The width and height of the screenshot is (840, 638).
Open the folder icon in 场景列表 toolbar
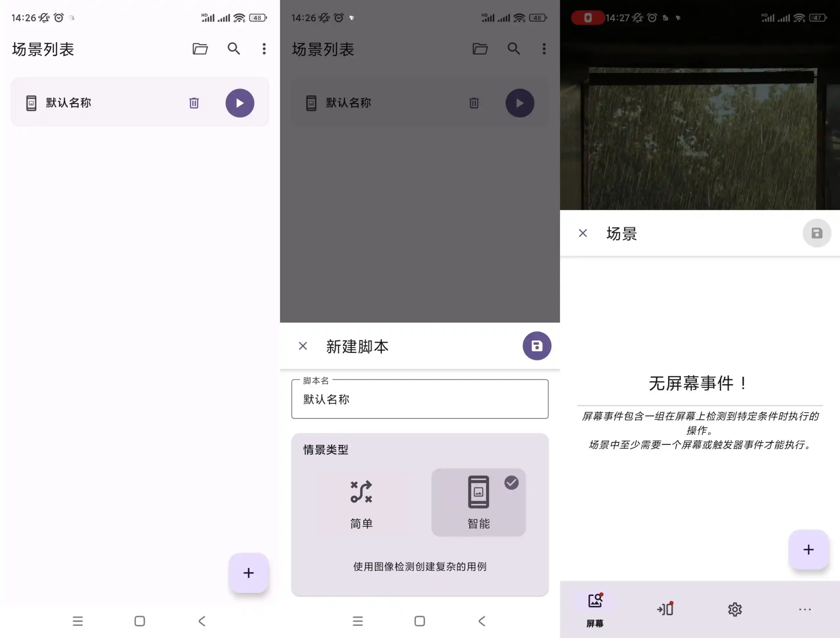point(200,49)
